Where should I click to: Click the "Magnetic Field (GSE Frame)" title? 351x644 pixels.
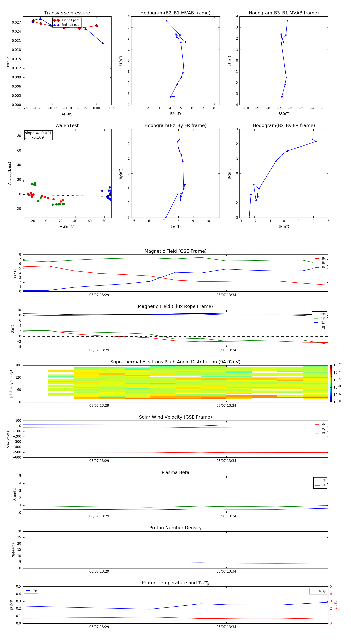[x=175, y=251]
